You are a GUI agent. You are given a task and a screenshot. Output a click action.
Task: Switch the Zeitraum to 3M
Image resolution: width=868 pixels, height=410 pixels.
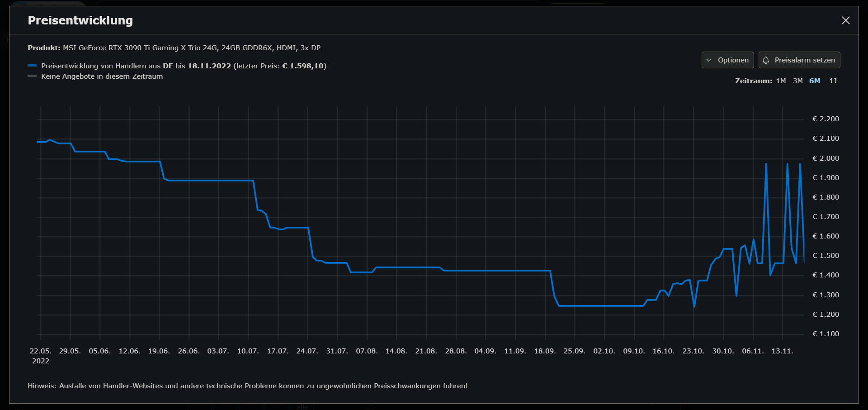798,81
